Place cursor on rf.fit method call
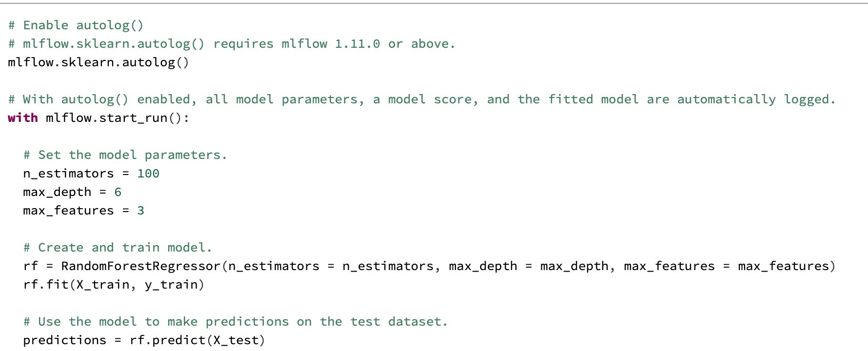Image resolution: width=868 pixels, height=351 pixels. click(x=46, y=285)
